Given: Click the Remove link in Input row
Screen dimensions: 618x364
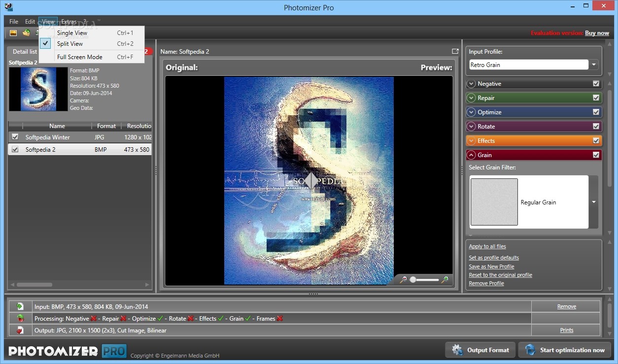Looking at the screenshot, I should coord(567,306).
